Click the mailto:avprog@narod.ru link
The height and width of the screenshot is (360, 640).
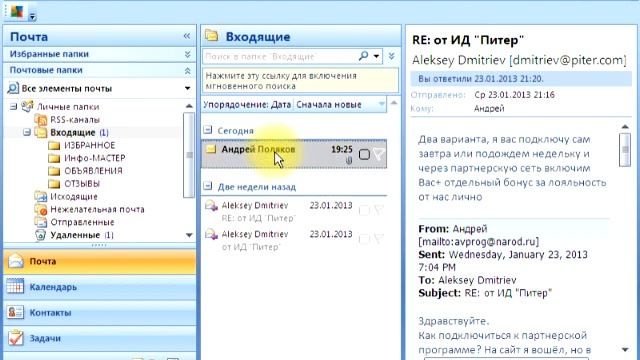pyautogui.click(x=478, y=242)
